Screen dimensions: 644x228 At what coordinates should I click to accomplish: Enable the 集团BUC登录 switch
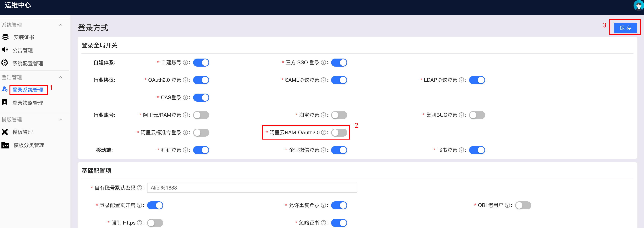click(477, 115)
